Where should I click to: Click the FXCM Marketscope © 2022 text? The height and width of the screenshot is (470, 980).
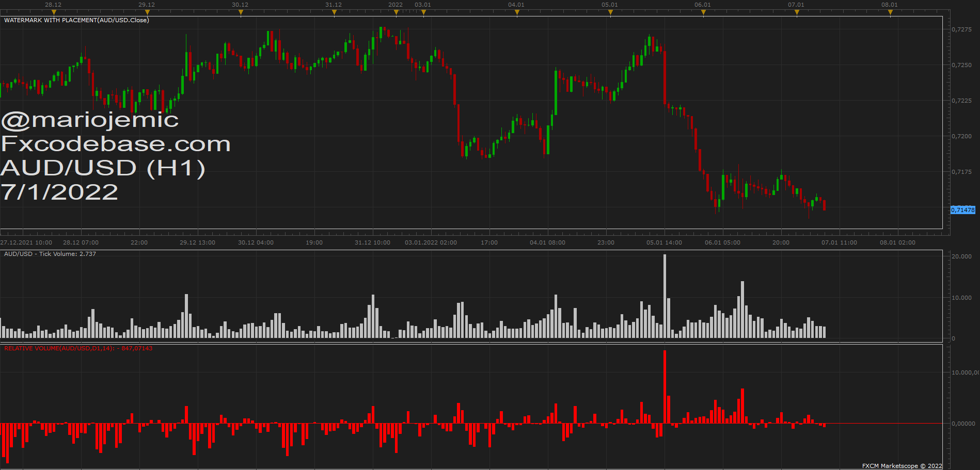pyautogui.click(x=902, y=466)
